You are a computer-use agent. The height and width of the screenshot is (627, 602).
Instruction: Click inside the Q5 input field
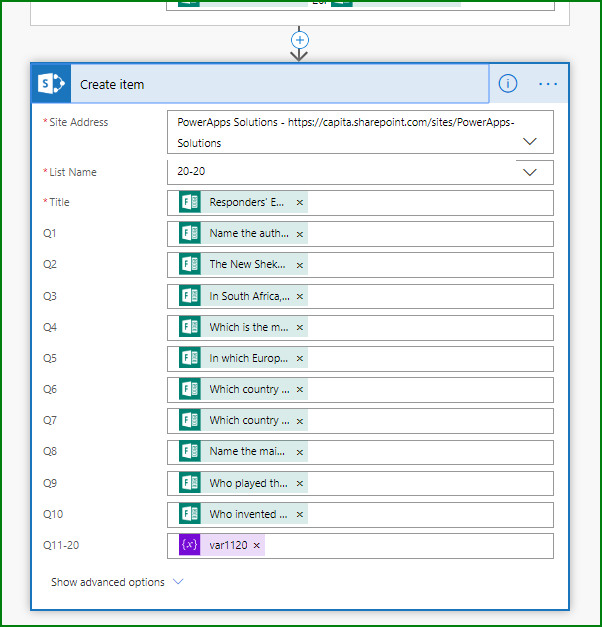tap(360, 359)
